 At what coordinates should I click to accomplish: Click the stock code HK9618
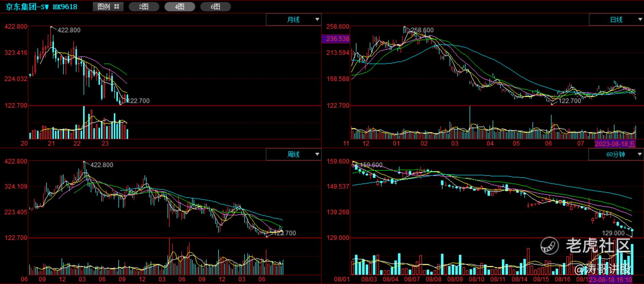tap(65, 7)
